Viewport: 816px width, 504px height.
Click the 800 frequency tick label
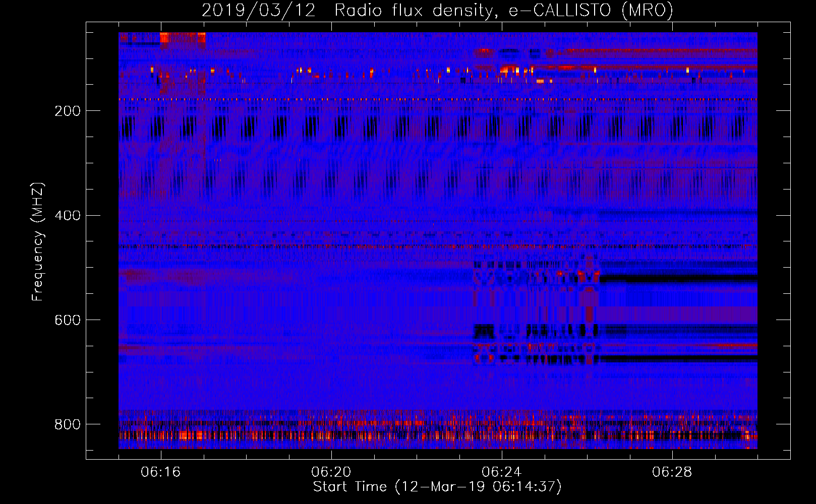(x=68, y=424)
